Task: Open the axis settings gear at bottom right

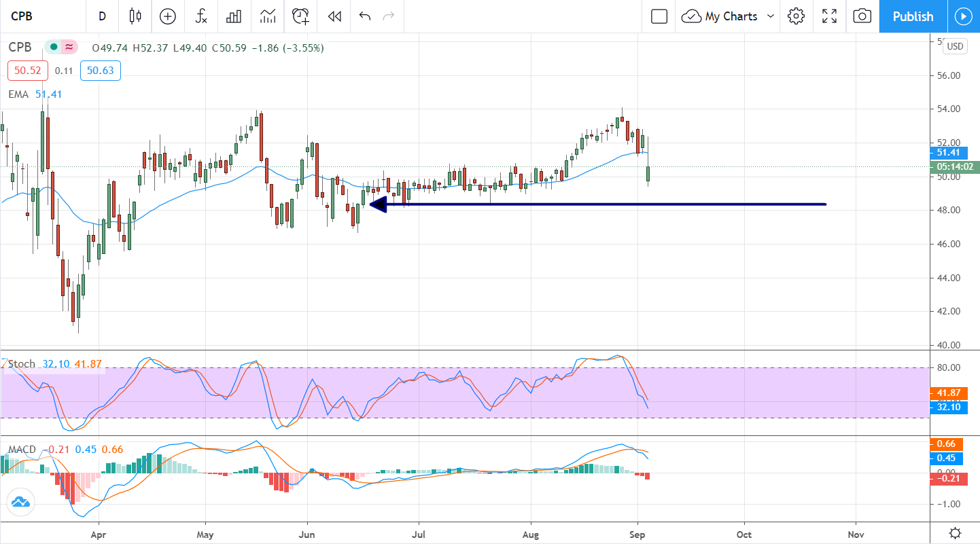Action: (955, 533)
